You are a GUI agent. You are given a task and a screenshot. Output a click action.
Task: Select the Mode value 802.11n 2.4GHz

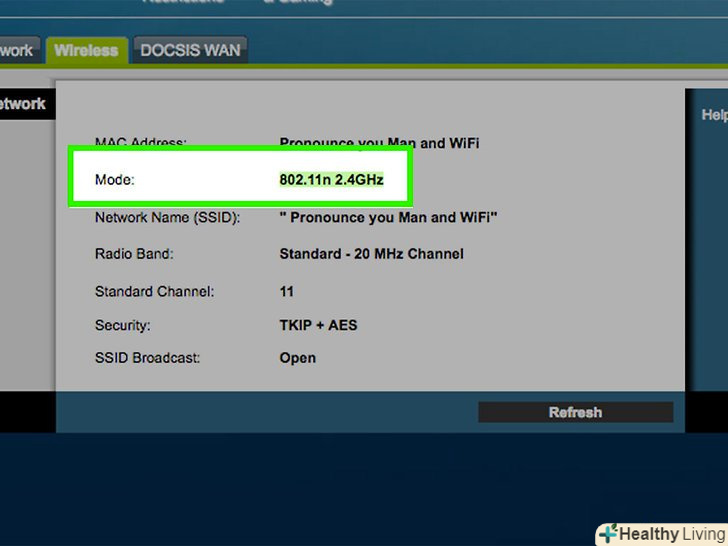[x=332, y=179]
